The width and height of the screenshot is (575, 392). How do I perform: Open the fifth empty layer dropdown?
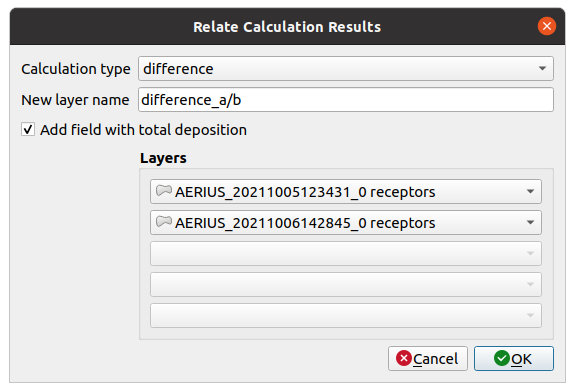(345, 315)
